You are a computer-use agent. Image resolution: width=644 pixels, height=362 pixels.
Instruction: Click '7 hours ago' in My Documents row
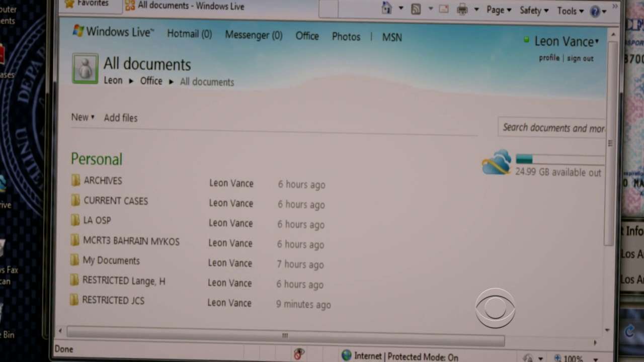click(x=300, y=264)
